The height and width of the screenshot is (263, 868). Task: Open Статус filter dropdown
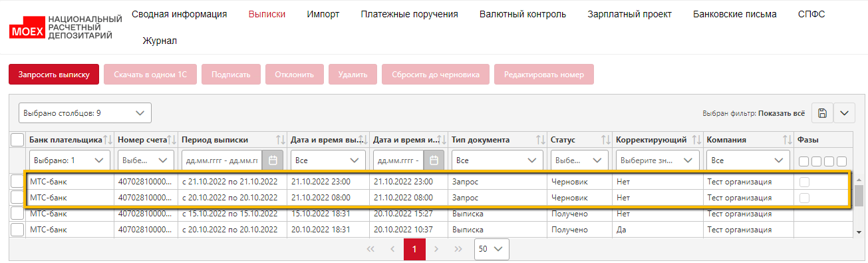(x=579, y=160)
